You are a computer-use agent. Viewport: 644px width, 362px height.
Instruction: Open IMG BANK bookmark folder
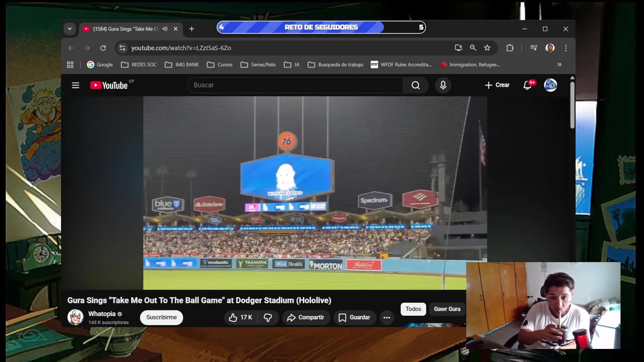(x=182, y=64)
